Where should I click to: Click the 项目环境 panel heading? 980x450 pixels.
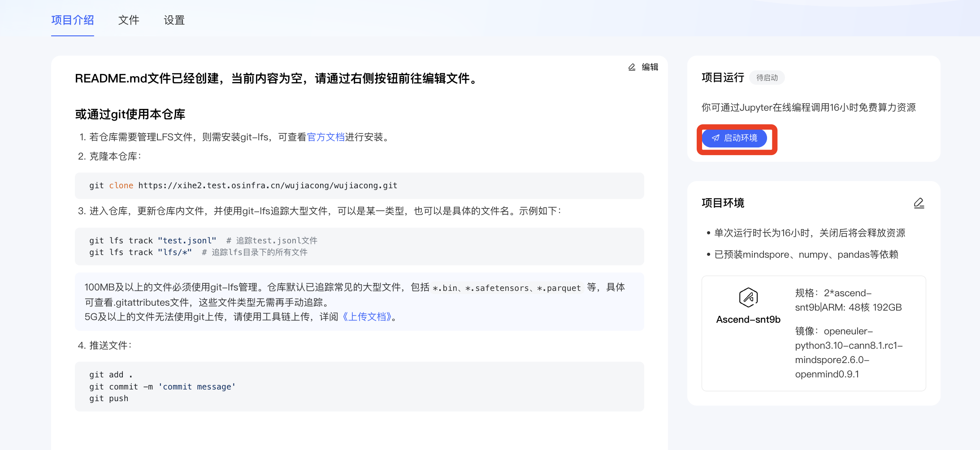click(x=723, y=203)
